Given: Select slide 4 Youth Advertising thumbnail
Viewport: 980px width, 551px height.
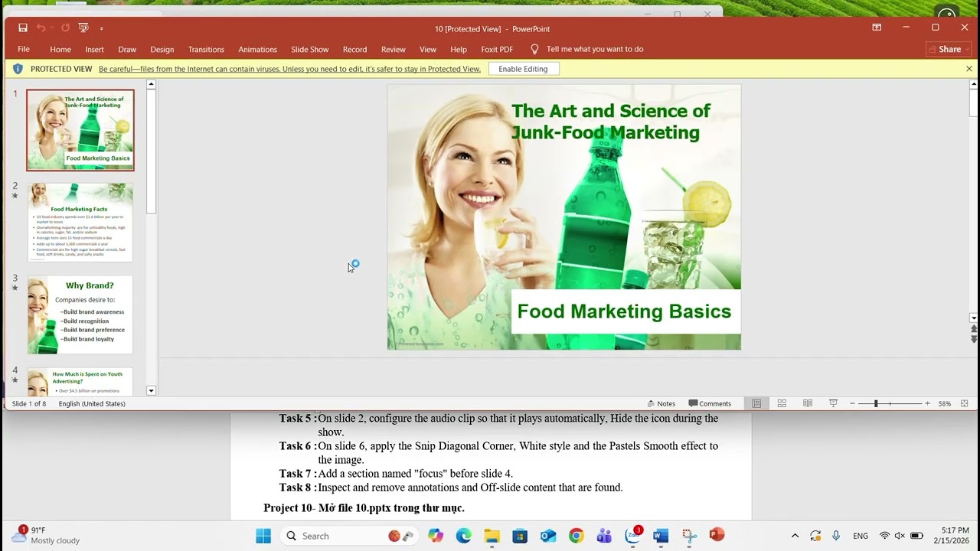Looking at the screenshot, I should coord(80,382).
